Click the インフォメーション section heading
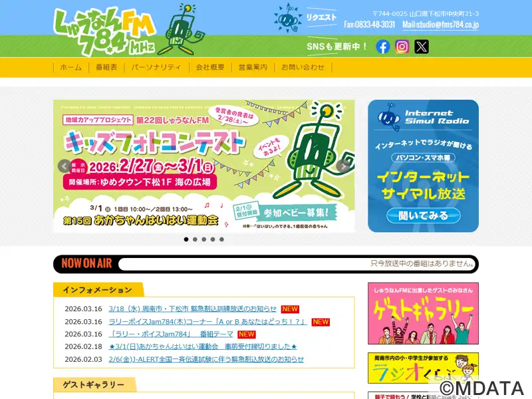The height and width of the screenshot is (399, 532). [97, 290]
